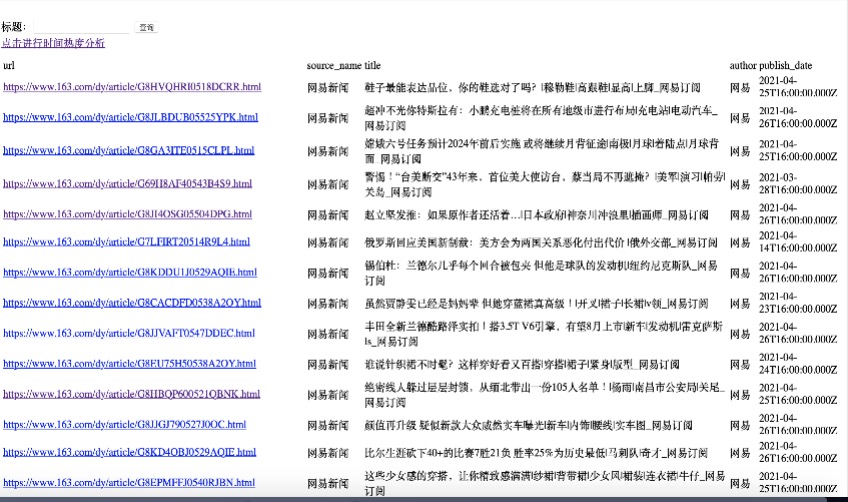The image size is (848, 502).
Task: Select title starting 警惕!"台美断交"43年来
Action: [x=545, y=184]
